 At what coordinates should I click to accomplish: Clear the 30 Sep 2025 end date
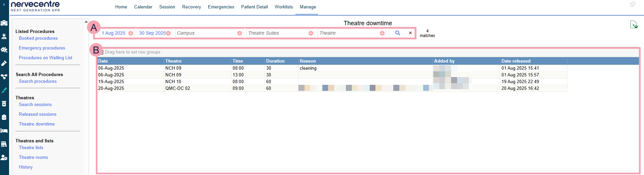(168, 33)
